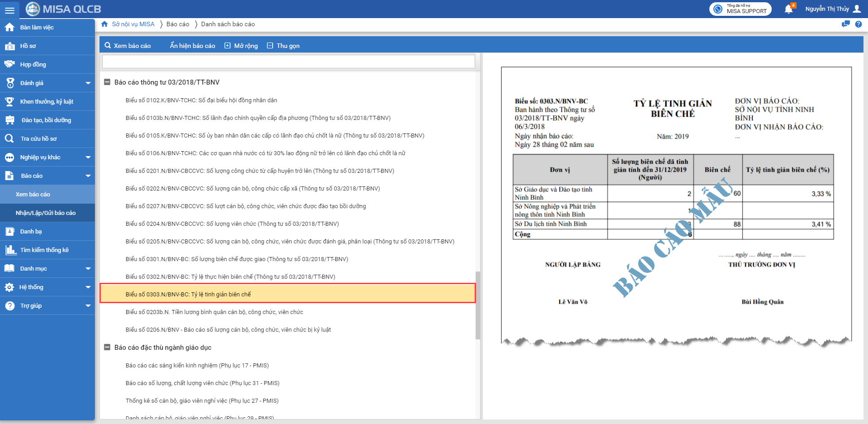Click Xem báo cáo toolbar button

[x=127, y=46]
